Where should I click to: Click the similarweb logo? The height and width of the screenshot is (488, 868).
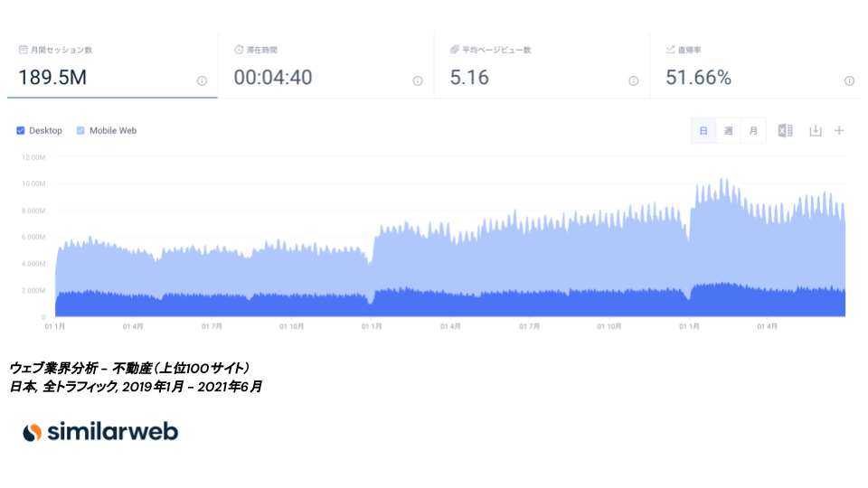100,432
